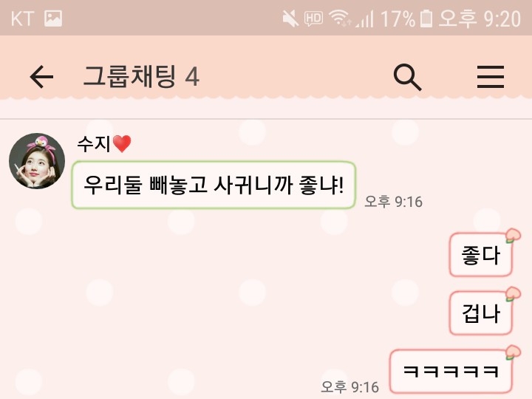Viewport: 532px width, 399px height.
Task: Tap the image notification icon
Action: pos(53,18)
